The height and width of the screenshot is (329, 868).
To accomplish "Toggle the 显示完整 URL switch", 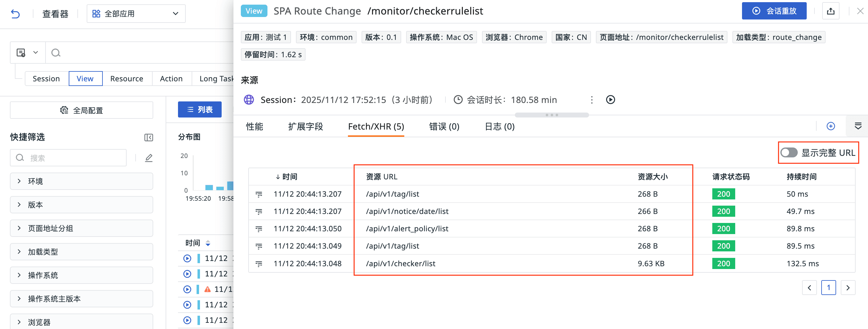I will coord(789,152).
